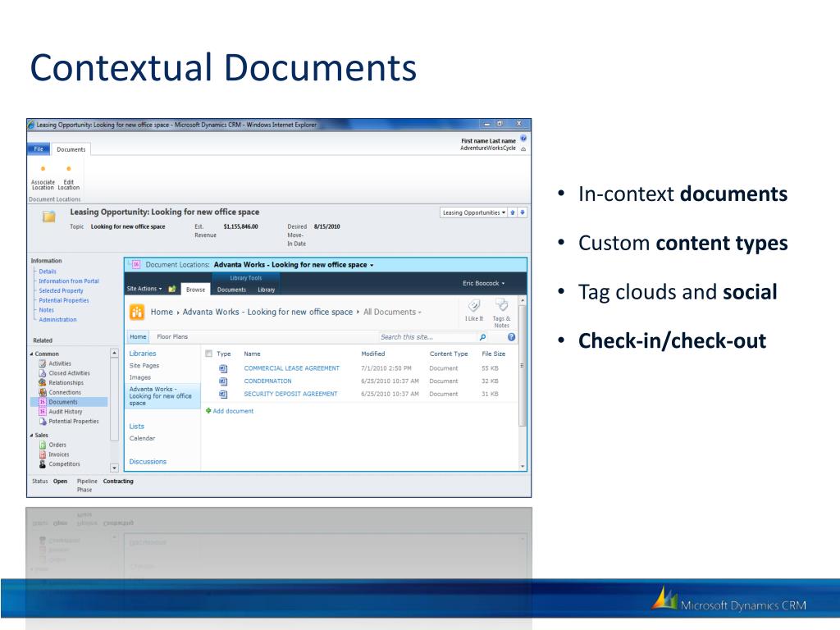Click the Edit Location ribbon icon

69,169
